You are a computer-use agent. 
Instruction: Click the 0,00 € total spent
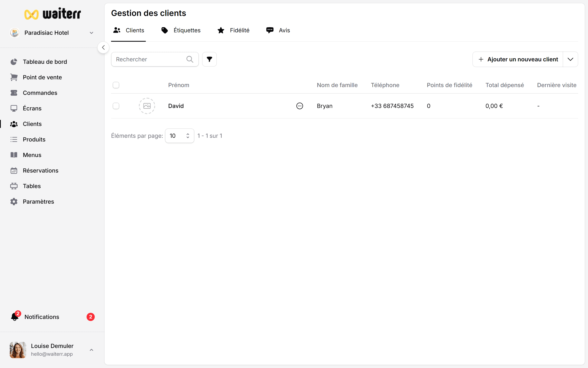point(494,106)
